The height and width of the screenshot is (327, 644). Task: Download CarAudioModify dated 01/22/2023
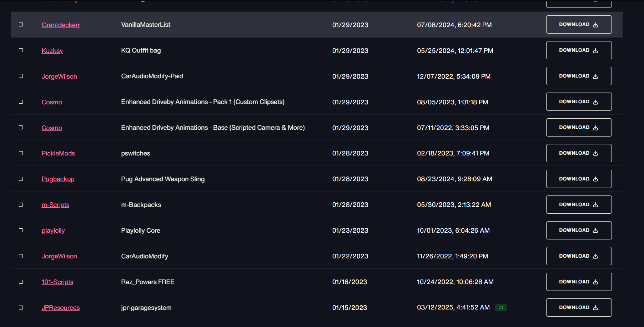coord(579,256)
